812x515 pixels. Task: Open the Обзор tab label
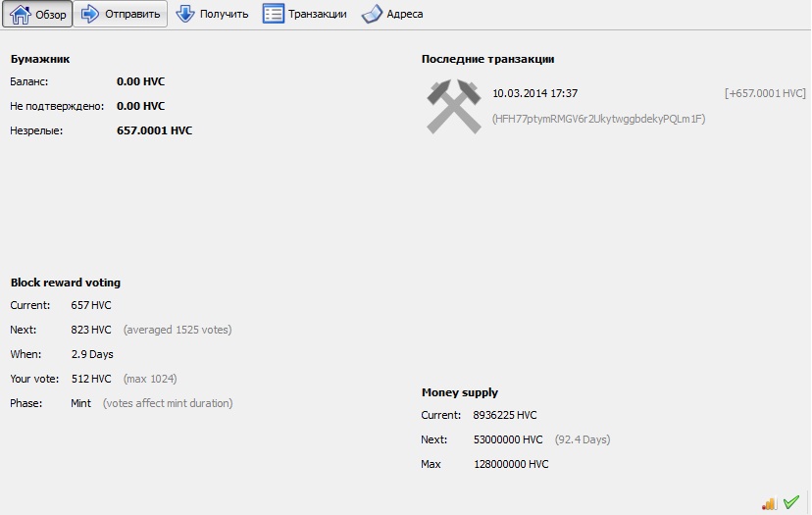click(51, 15)
